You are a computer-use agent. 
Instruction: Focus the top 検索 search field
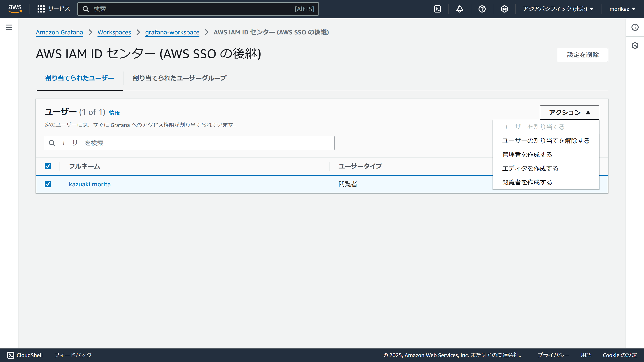pos(198,9)
